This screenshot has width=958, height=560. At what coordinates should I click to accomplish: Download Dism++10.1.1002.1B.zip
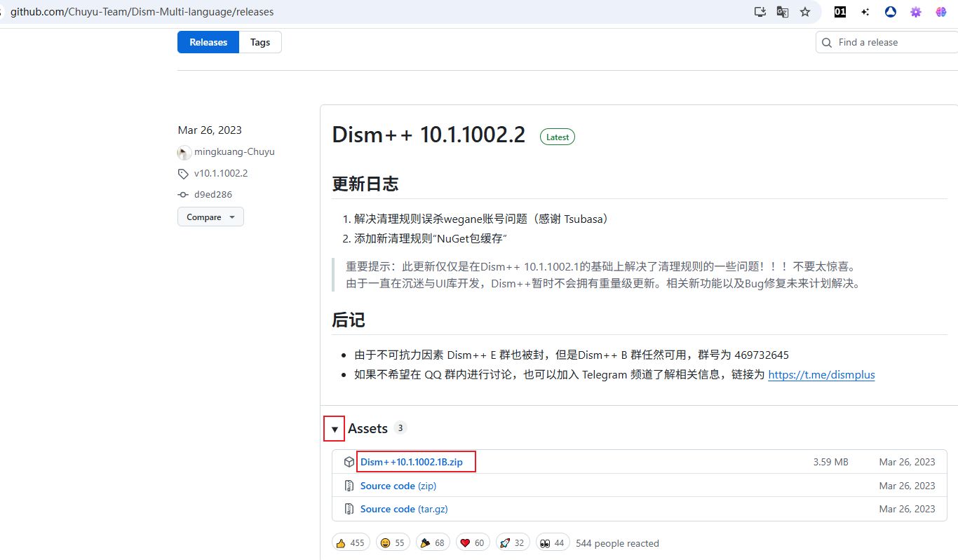pos(411,462)
